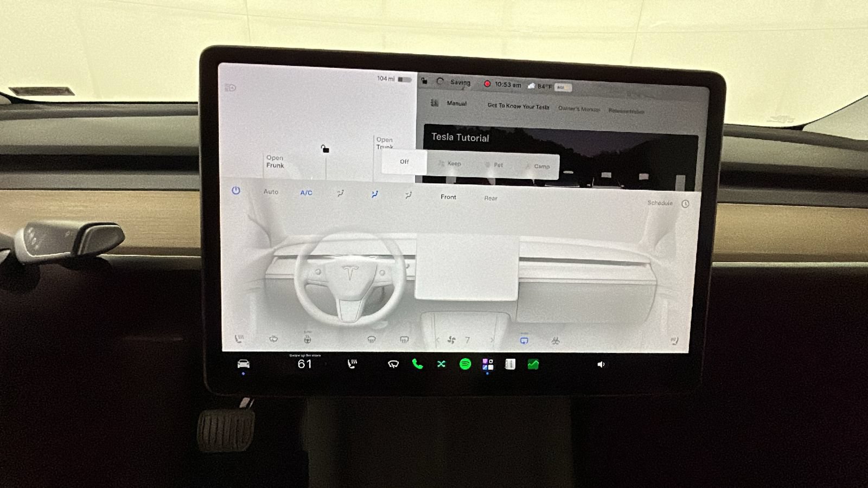The width and height of the screenshot is (868, 488).
Task: Tap the Schedule clock icon
Action: pos(685,204)
